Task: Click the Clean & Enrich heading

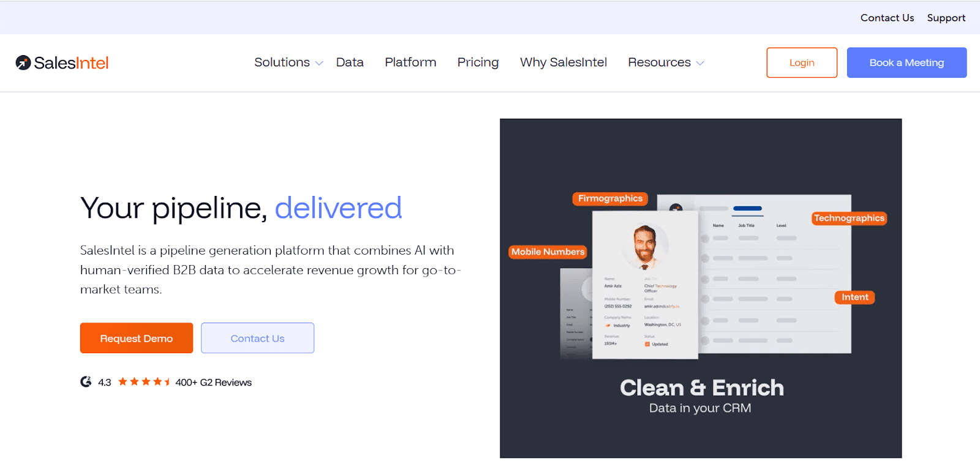Action: pyautogui.click(x=701, y=387)
